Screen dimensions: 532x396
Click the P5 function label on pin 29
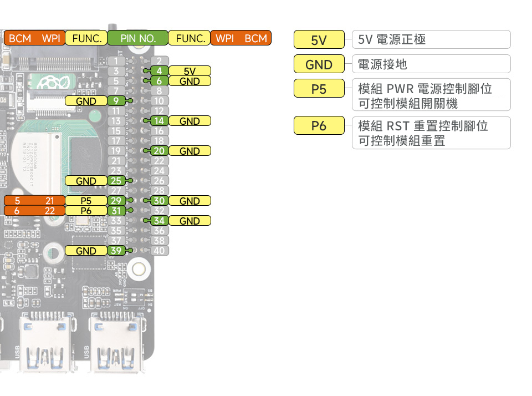click(x=86, y=201)
